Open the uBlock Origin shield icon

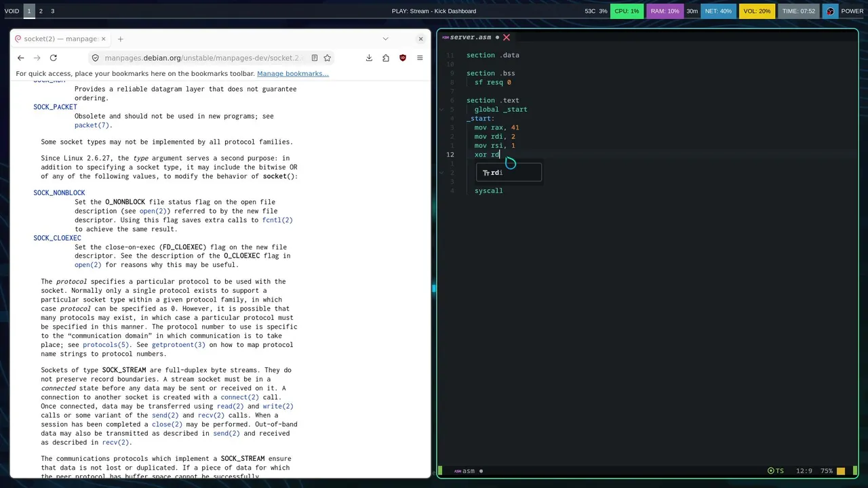tap(403, 58)
